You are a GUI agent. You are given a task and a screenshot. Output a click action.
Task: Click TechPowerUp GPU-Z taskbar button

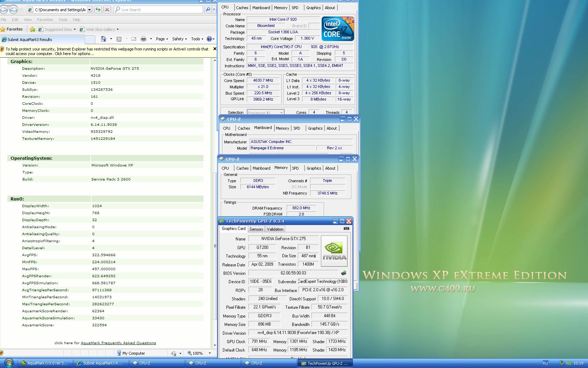(x=325, y=363)
